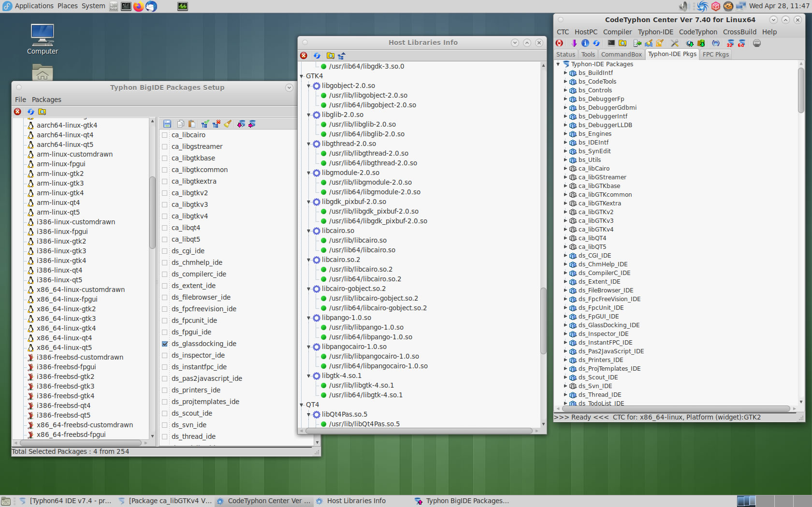Open the Packages menu in BigIDE Setup

click(46, 100)
